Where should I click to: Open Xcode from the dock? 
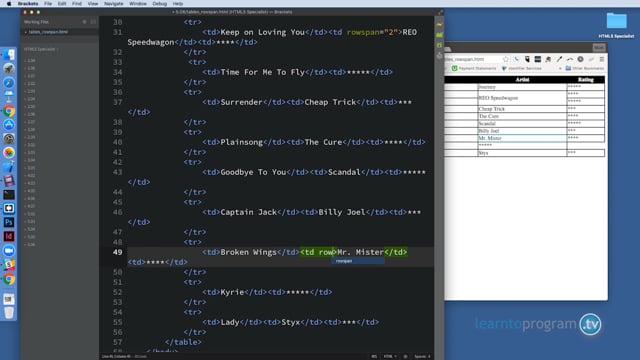coord(9,167)
